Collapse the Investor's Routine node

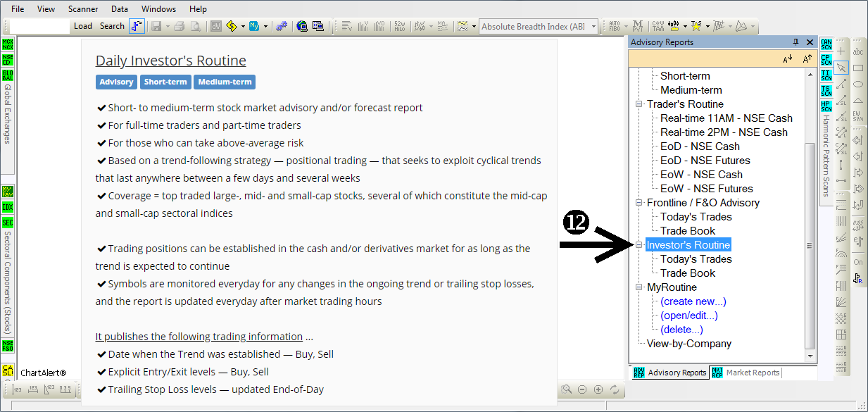[639, 245]
